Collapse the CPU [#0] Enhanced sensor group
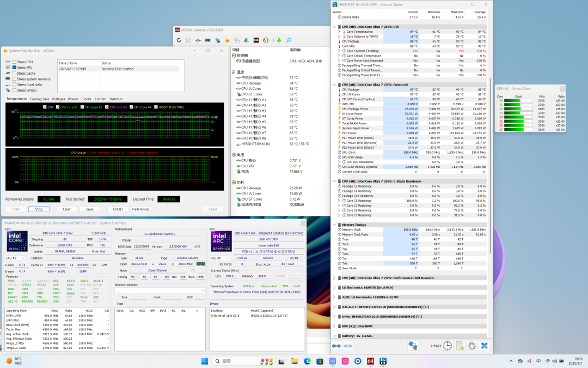 point(334,85)
